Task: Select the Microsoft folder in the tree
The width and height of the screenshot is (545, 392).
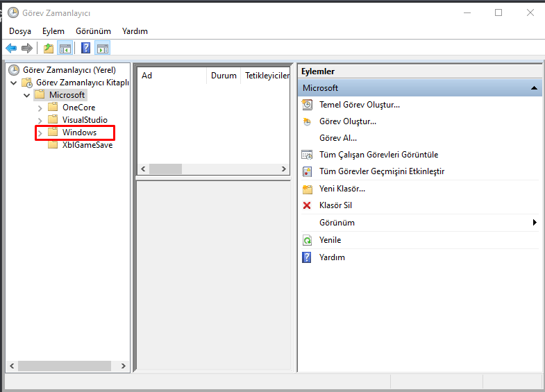Action: [67, 95]
